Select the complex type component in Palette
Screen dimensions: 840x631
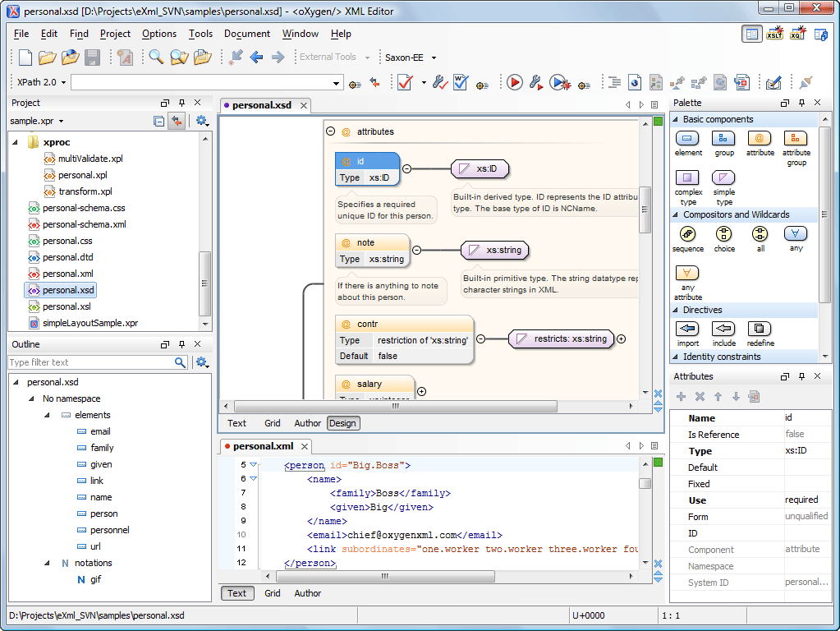[688, 187]
